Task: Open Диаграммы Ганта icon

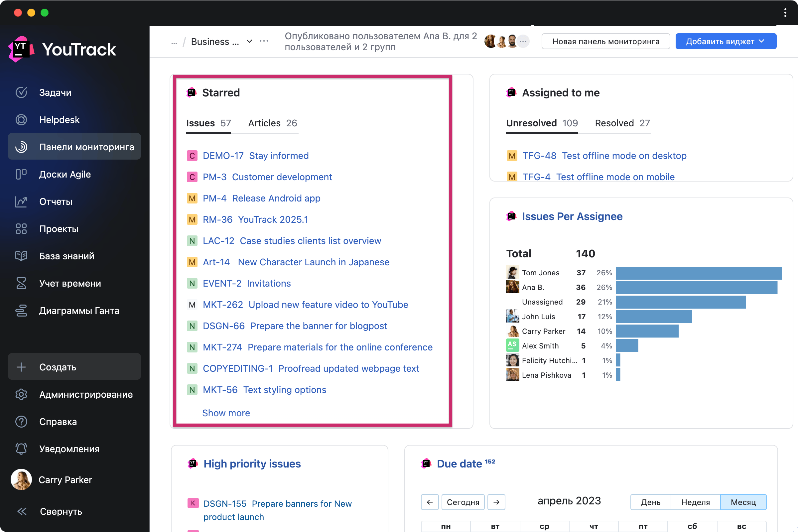Action: point(21,311)
